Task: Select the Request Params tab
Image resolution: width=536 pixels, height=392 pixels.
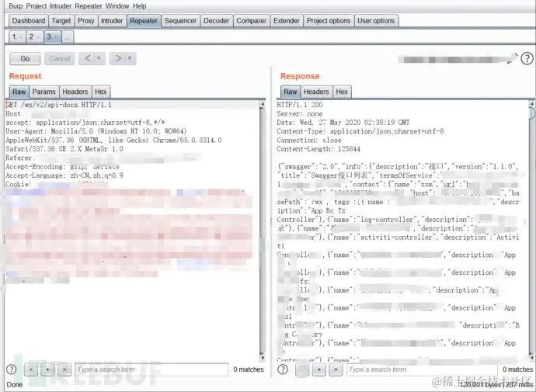Action: [44, 92]
